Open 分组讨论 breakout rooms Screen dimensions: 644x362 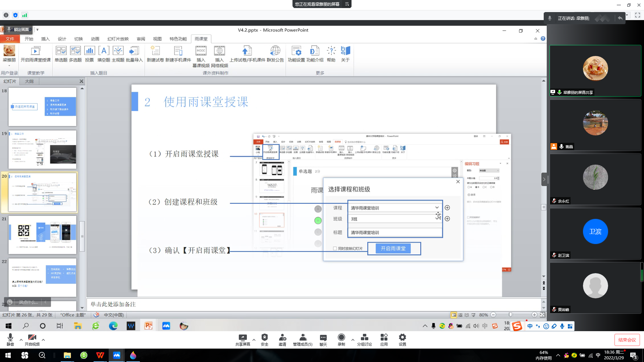coord(364,340)
